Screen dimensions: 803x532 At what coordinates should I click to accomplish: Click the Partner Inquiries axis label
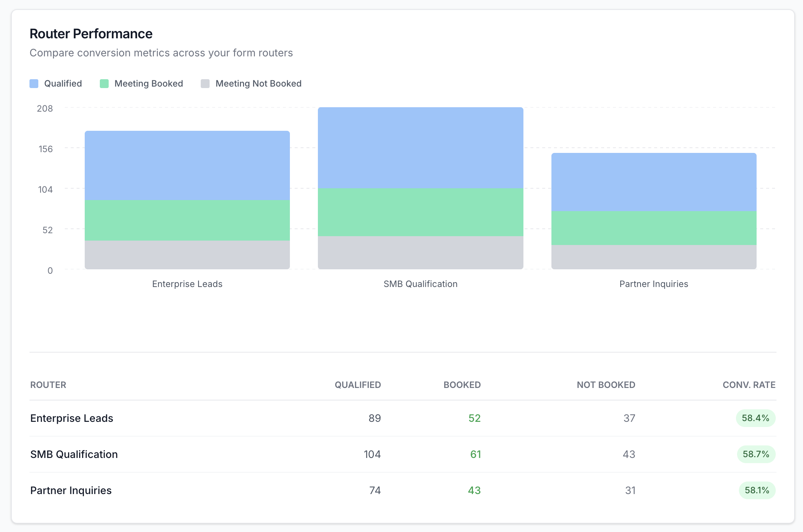(x=653, y=284)
